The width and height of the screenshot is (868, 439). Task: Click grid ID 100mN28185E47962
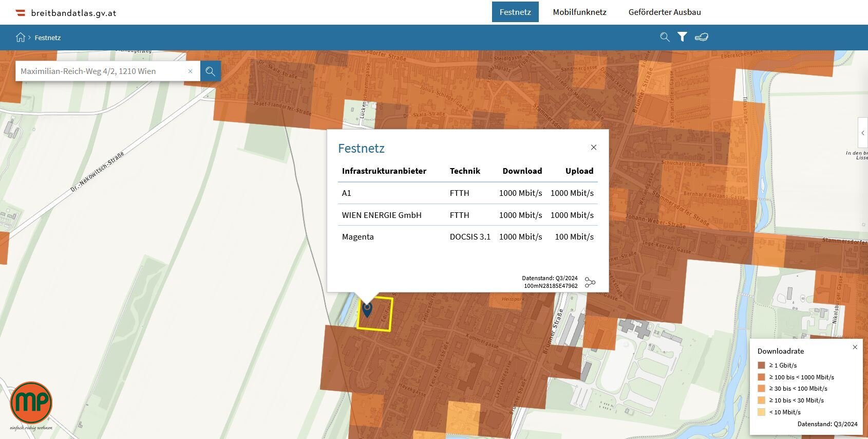551,286
